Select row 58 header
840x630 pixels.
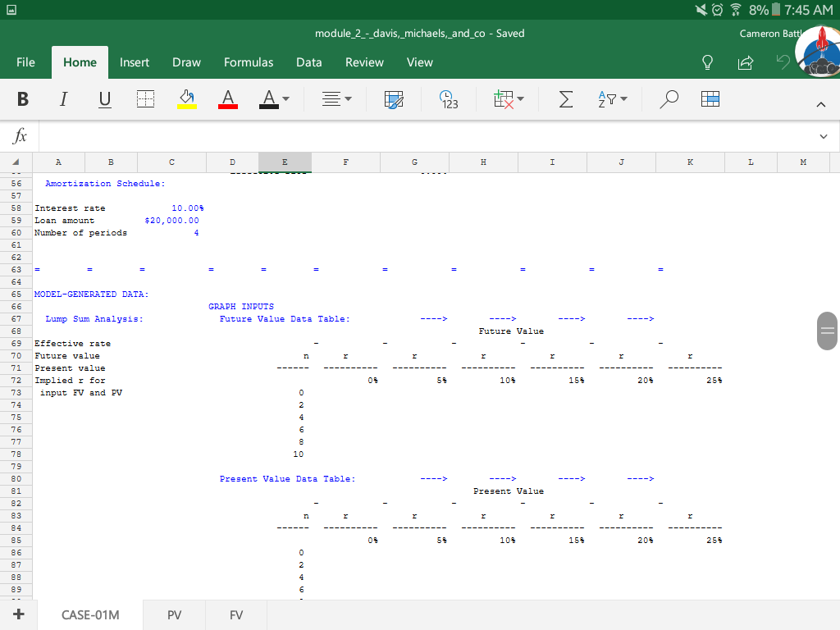coord(16,208)
